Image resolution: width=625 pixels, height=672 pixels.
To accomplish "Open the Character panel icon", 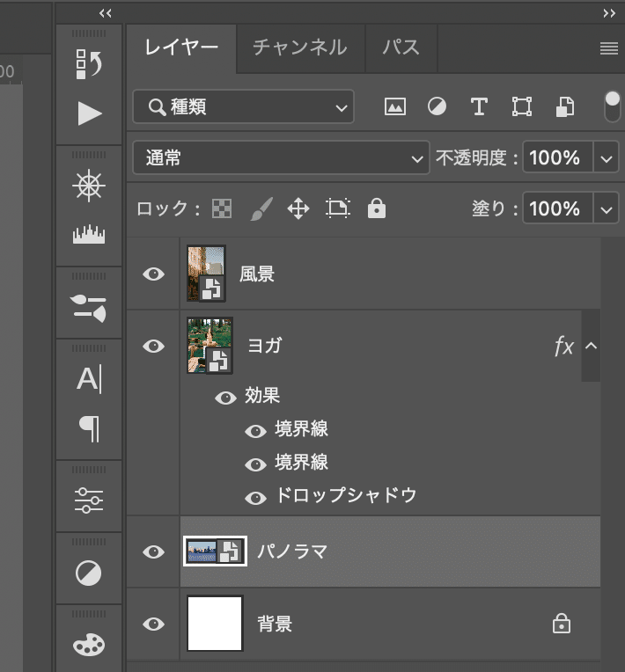I will (90, 380).
